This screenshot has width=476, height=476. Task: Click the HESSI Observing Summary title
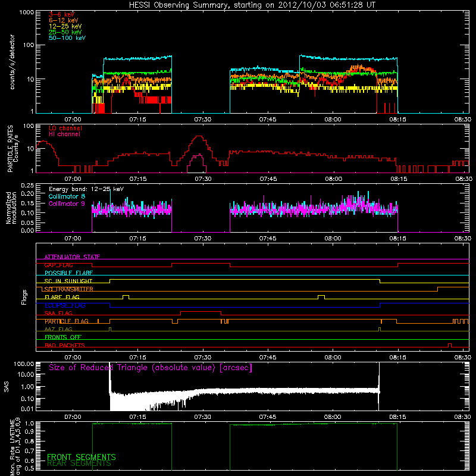click(x=252, y=5)
